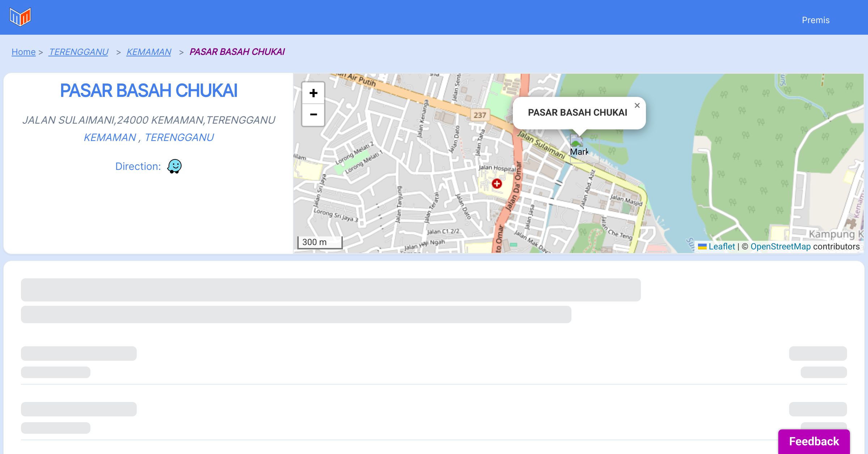This screenshot has height=454, width=868.
Task: Zoom out of the map
Action: click(313, 115)
